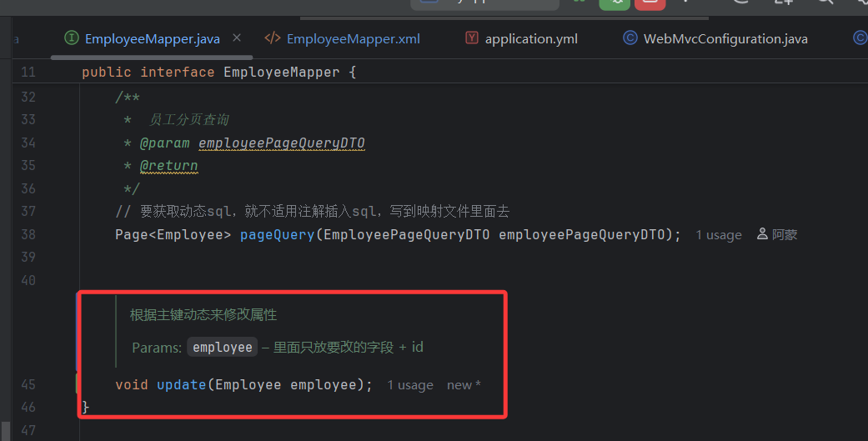868x441 pixels.
Task: Click EmployeePageQueryDTO parameter type in pageQuery
Action: 407,234
